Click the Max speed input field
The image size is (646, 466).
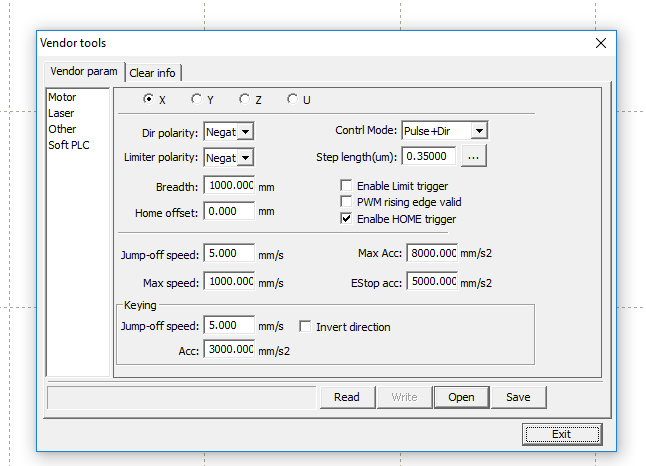[229, 282]
